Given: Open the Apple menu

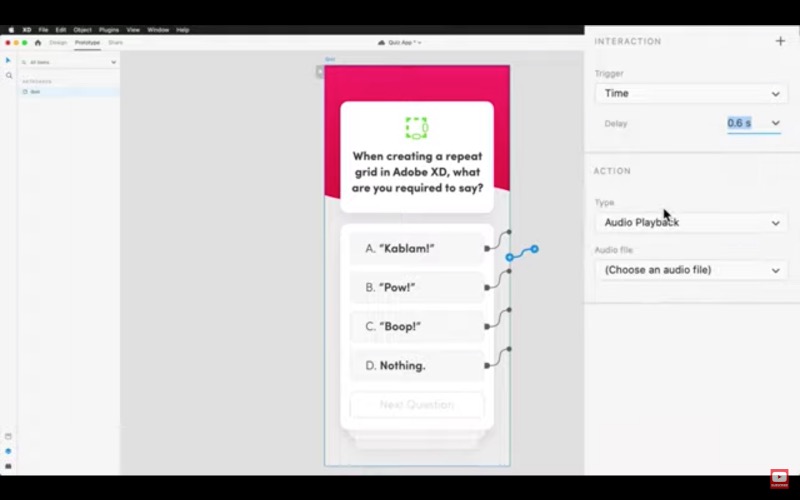Looking at the screenshot, I should pyautogui.click(x=11, y=30).
